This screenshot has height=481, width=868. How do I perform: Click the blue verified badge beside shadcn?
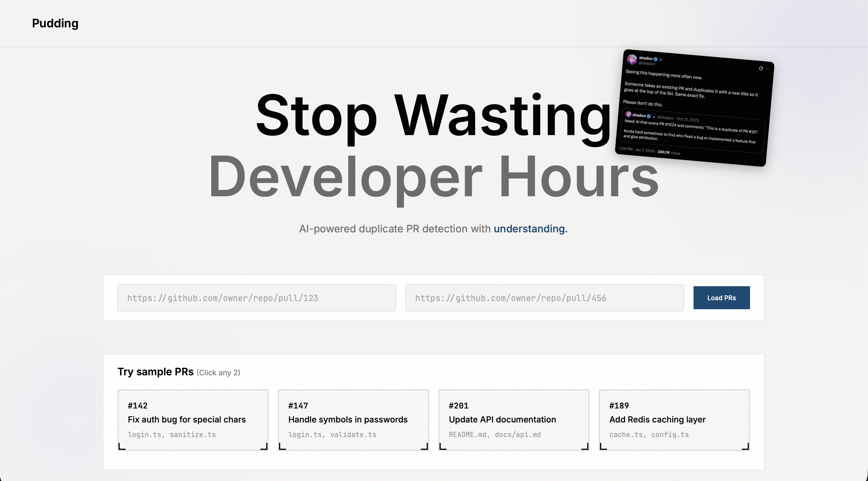(655, 59)
